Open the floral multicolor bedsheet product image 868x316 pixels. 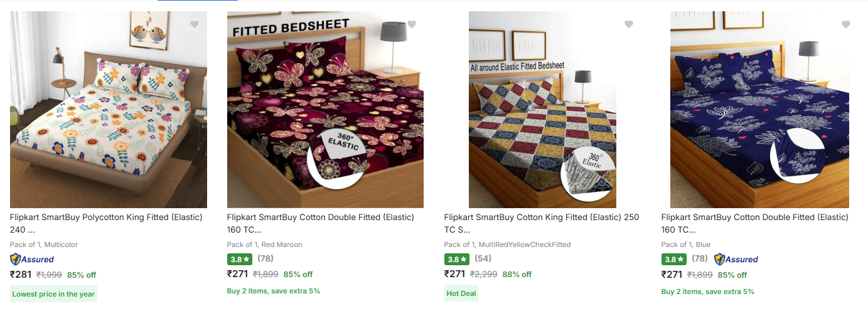pos(108,110)
